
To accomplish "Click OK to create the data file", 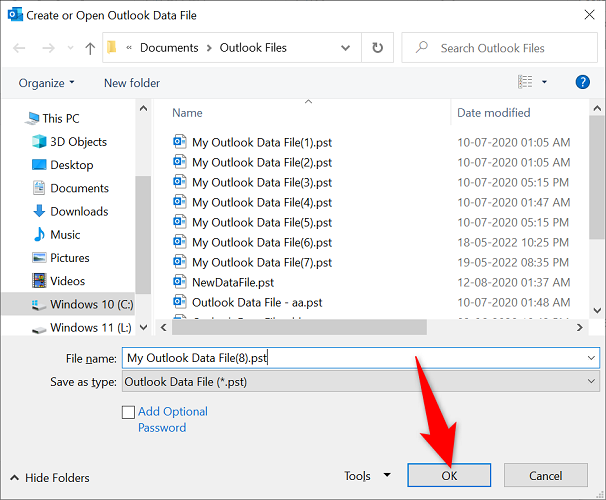I will pos(449,475).
